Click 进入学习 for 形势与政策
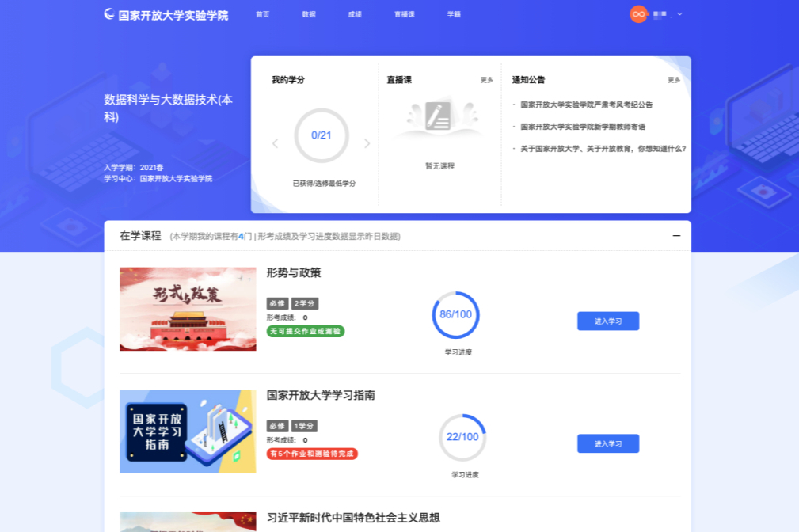 pos(608,321)
